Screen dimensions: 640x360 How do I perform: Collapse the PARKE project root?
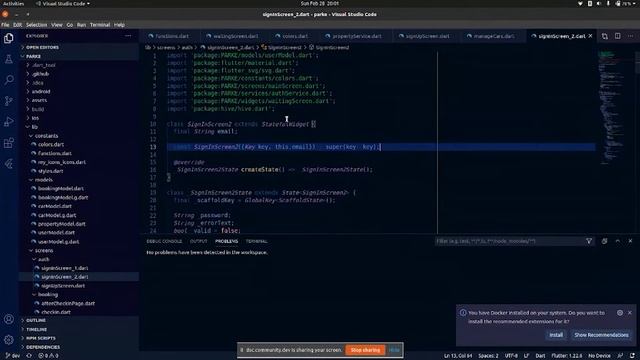pyautogui.click(x=79, y=56)
